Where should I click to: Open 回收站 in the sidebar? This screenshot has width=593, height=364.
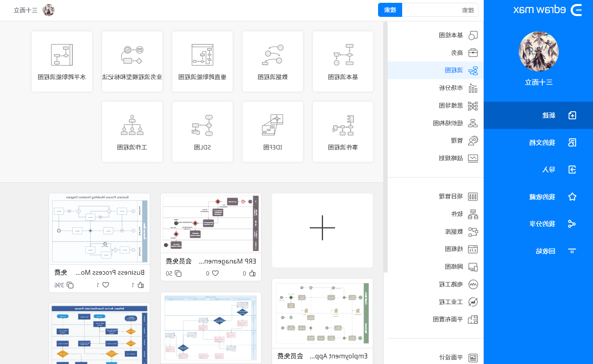click(538, 251)
